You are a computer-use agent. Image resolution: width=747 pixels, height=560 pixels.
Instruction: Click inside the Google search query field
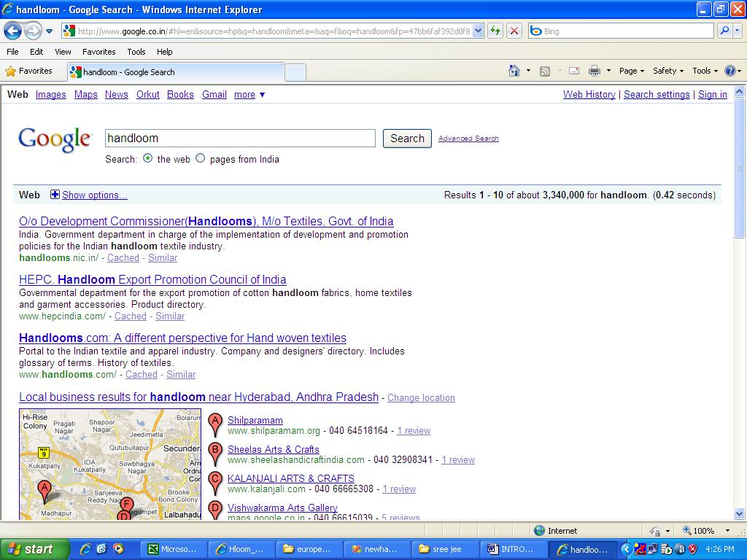pos(240,138)
